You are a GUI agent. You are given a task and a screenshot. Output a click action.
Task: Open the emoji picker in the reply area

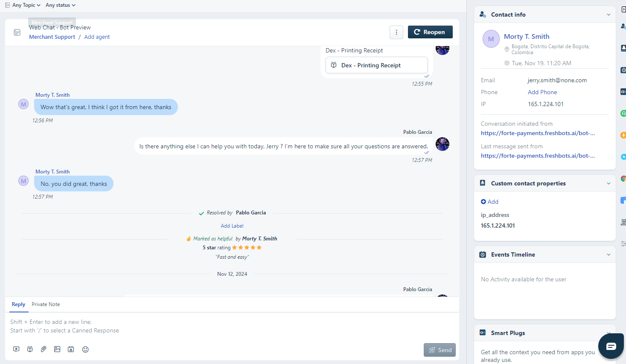(x=85, y=349)
